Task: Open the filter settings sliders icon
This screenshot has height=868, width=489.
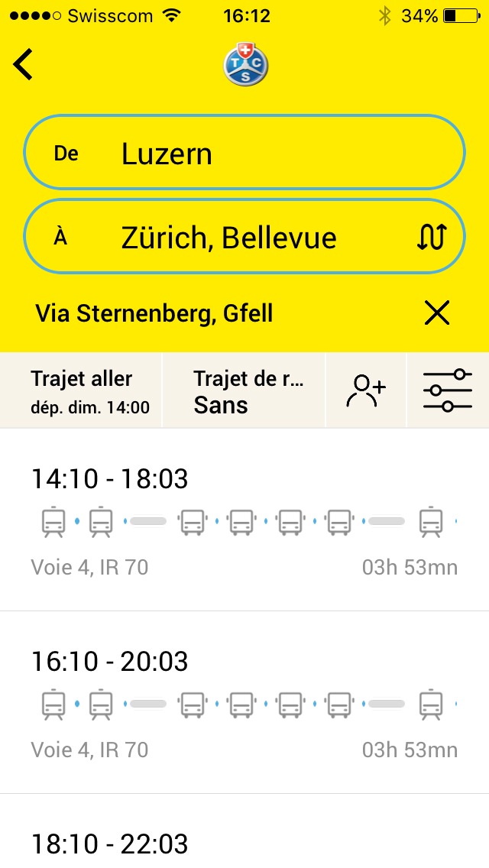Action: click(448, 390)
